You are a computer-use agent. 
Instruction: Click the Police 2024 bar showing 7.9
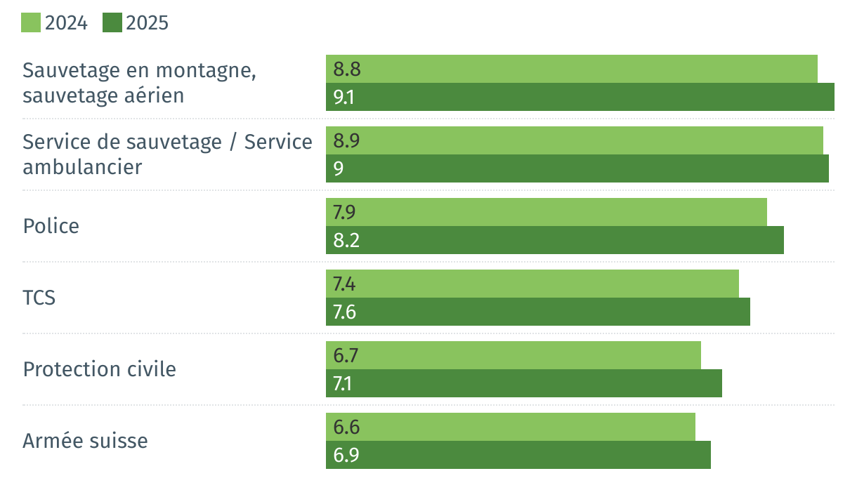coord(546,212)
